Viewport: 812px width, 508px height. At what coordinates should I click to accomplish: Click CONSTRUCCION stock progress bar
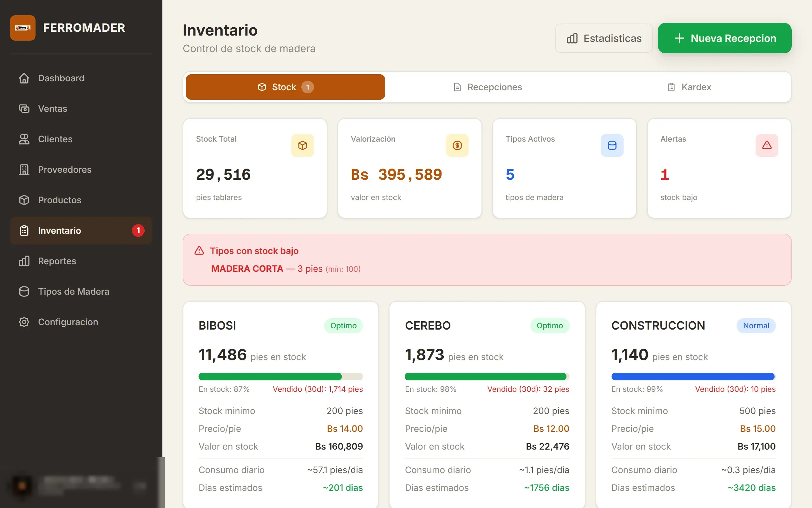(x=693, y=376)
